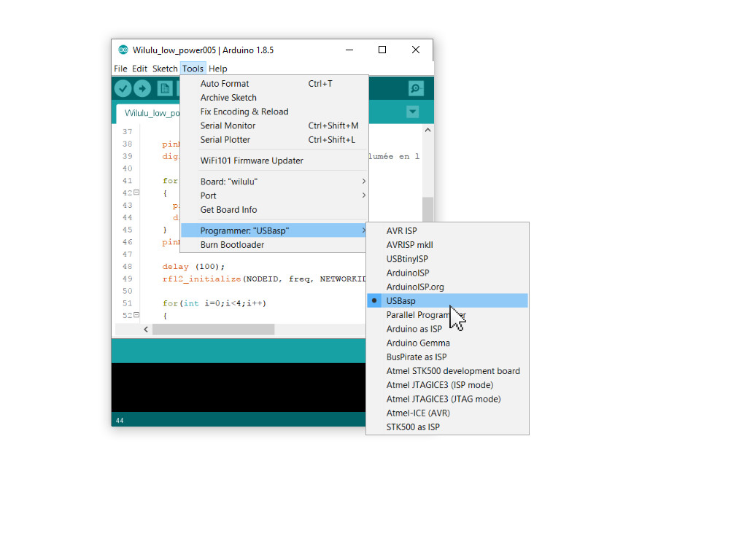This screenshot has width=747, height=560.
Task: Open the Serial Monitor magnifier icon
Action: pyautogui.click(x=416, y=88)
